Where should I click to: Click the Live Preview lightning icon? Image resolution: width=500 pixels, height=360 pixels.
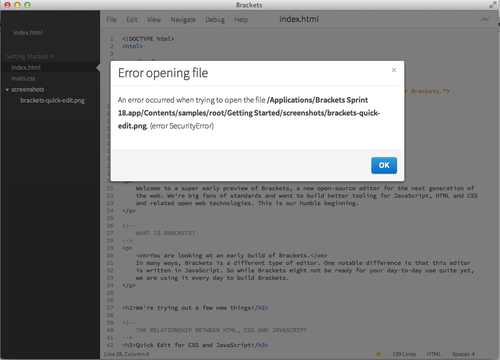pyautogui.click(x=485, y=19)
